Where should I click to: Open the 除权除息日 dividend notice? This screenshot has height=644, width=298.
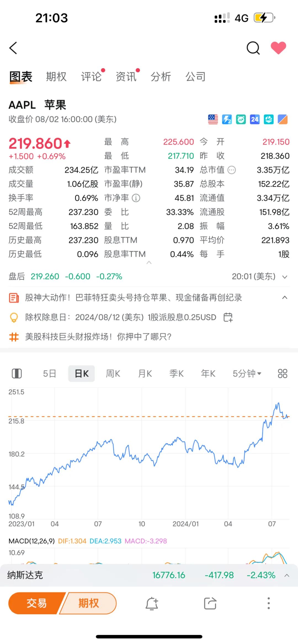click(x=121, y=317)
